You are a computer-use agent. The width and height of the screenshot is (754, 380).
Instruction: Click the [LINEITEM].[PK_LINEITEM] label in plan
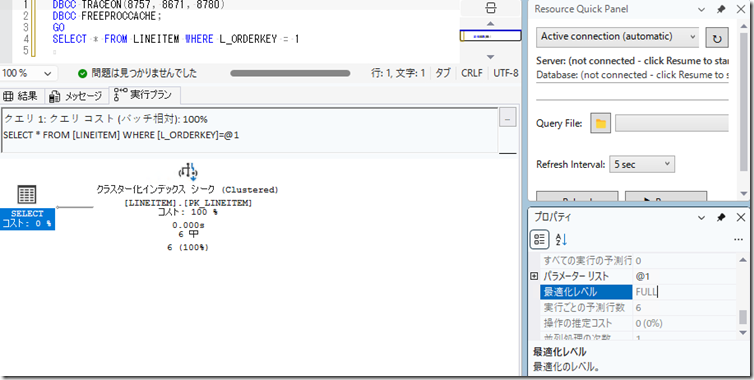188,203
